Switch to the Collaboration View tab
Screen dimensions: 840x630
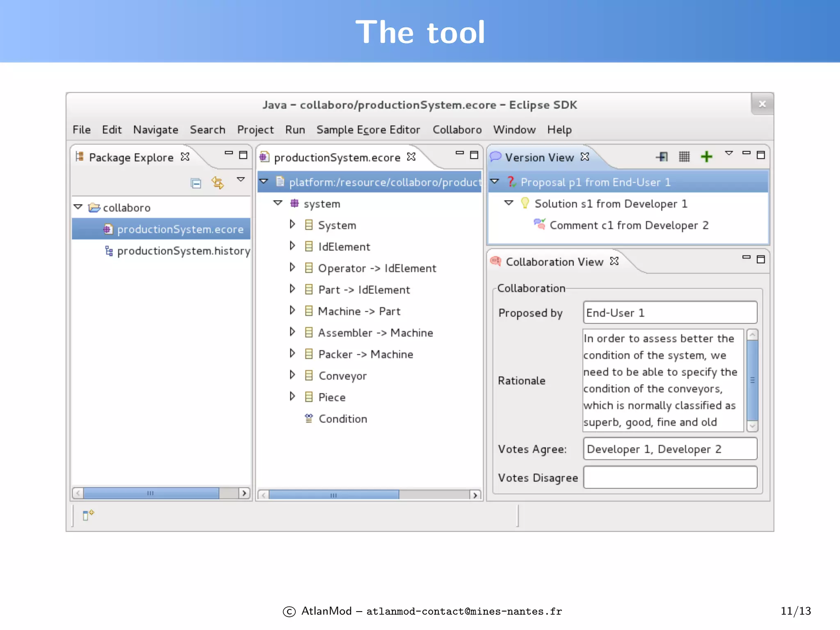[554, 262]
